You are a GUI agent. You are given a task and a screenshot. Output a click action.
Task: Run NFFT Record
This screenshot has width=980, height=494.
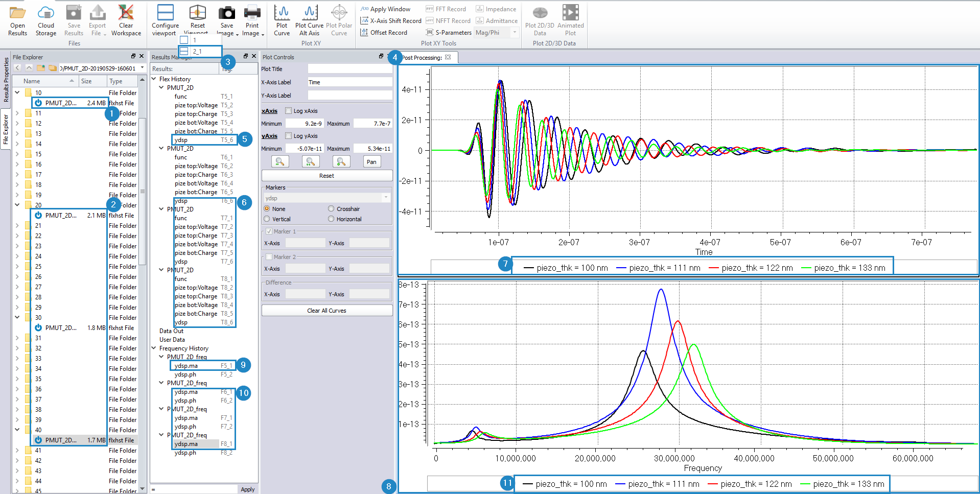[x=448, y=21]
